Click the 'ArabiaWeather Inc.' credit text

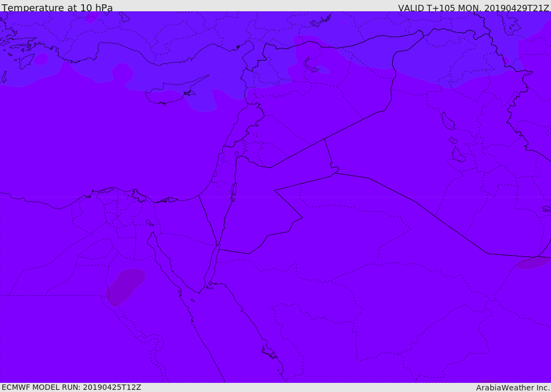(513, 388)
